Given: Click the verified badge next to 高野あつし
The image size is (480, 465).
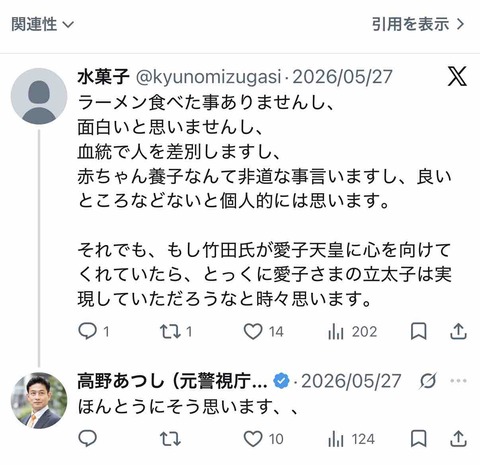Looking at the screenshot, I should tap(281, 381).
